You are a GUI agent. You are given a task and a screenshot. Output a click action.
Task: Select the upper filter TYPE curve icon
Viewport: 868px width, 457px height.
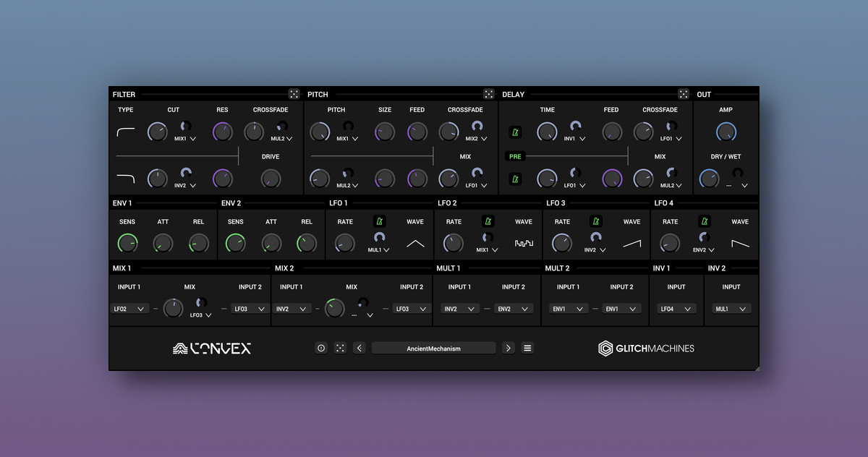pos(126,132)
